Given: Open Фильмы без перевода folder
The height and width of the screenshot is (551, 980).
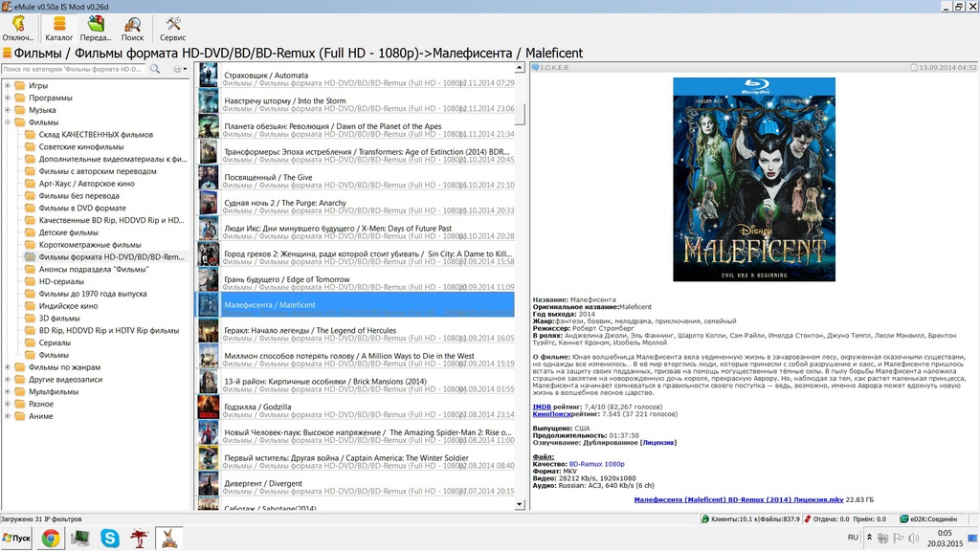Looking at the screenshot, I should coord(72,195).
